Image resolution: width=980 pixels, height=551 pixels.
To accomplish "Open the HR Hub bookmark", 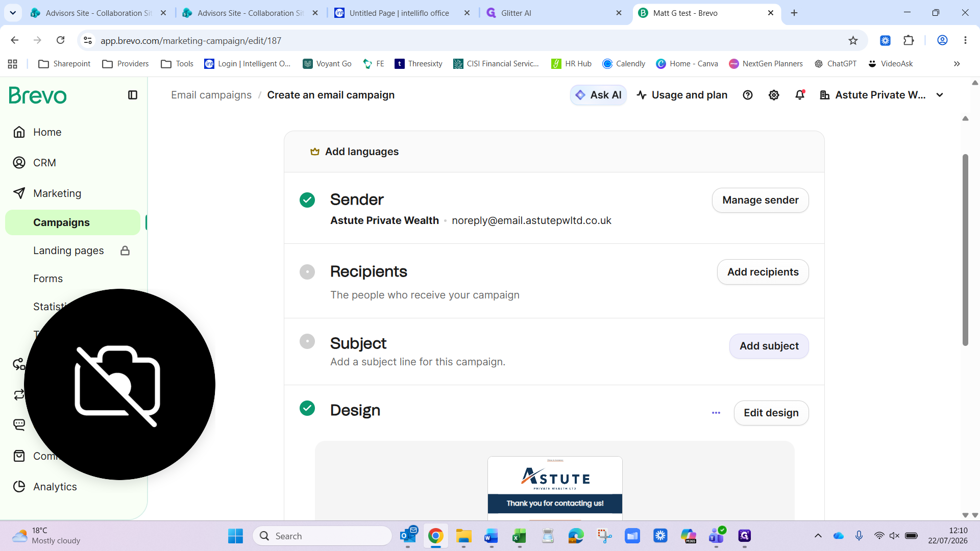I will (x=571, y=64).
